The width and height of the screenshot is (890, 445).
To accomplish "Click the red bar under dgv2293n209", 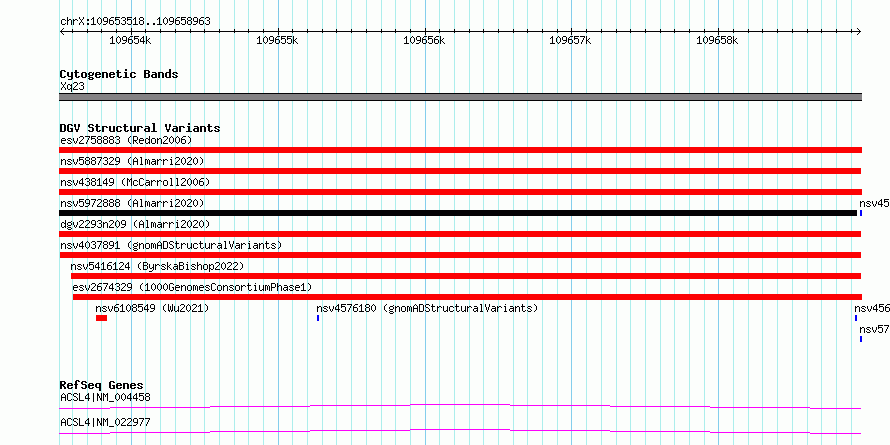I will pos(460,234).
